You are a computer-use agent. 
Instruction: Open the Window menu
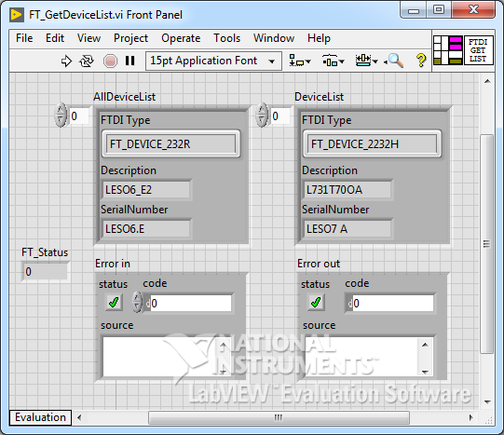(x=274, y=38)
